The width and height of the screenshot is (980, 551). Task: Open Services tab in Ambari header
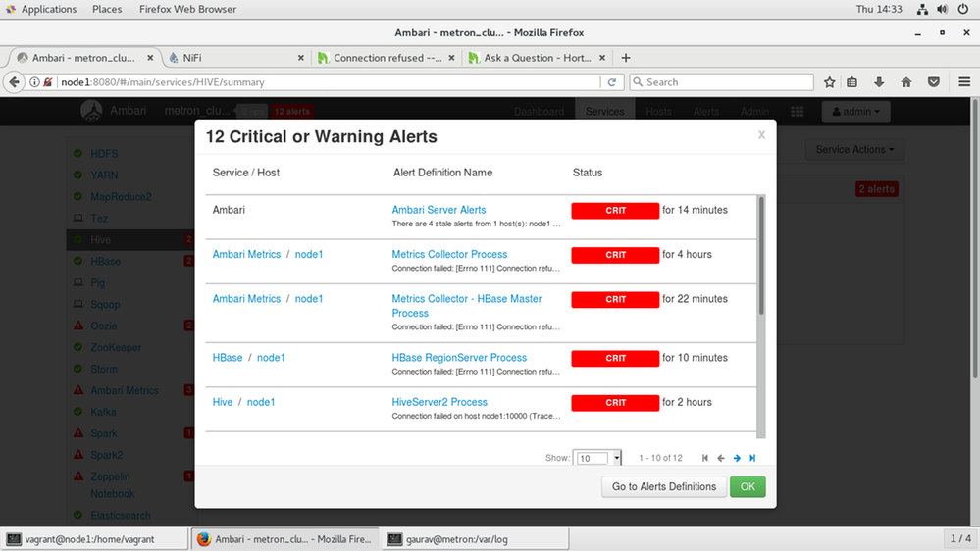(604, 111)
